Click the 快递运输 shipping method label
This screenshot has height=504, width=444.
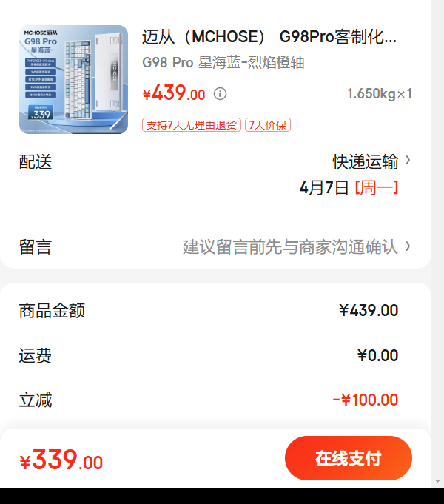(x=366, y=161)
